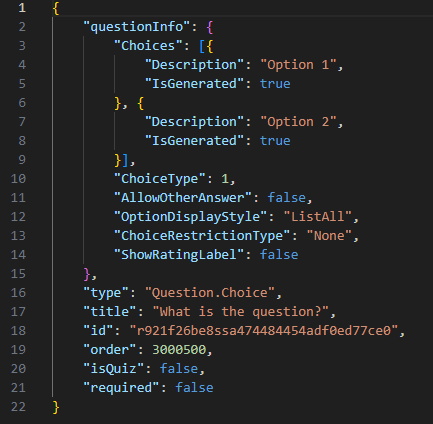Click the number 3000500
Screen dimensions: 433x424
point(179,350)
